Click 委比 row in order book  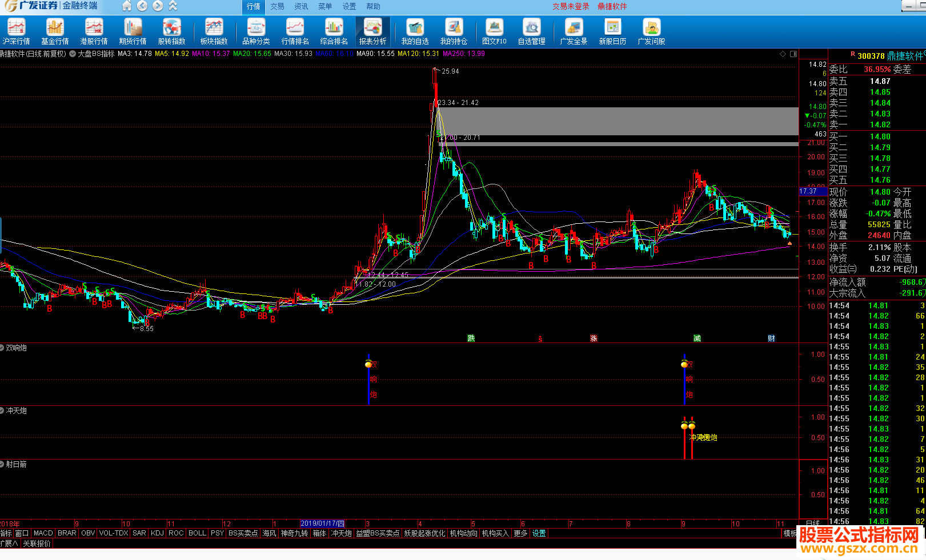click(x=877, y=69)
